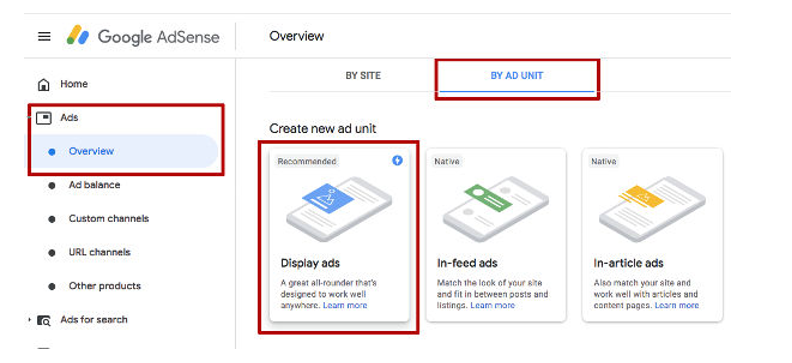
Task: Choose the In-article ads card title
Action: 628,263
